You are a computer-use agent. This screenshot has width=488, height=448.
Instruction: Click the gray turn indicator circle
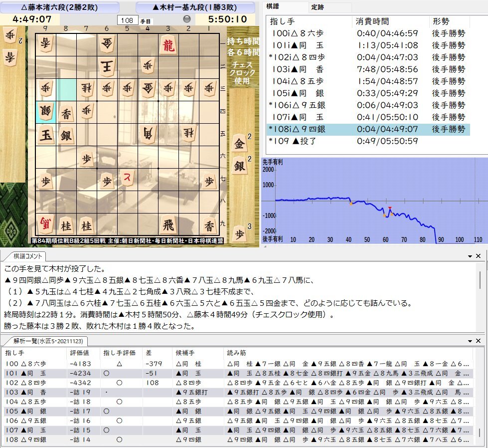(187, 19)
